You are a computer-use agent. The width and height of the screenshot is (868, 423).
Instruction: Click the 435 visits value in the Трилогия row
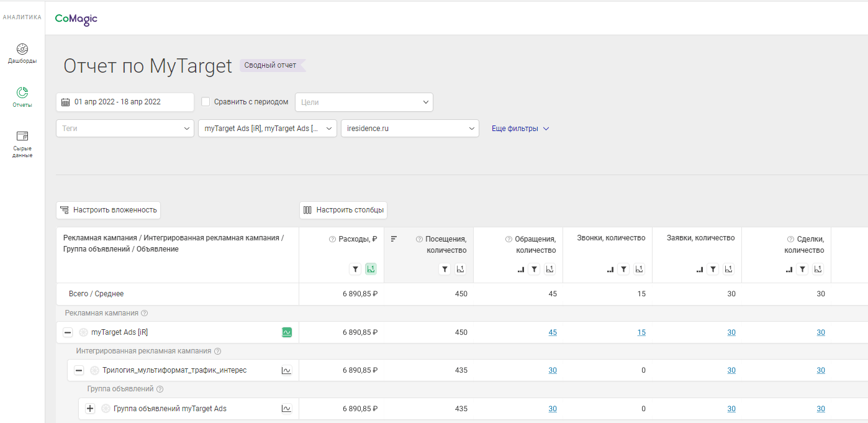(461, 370)
